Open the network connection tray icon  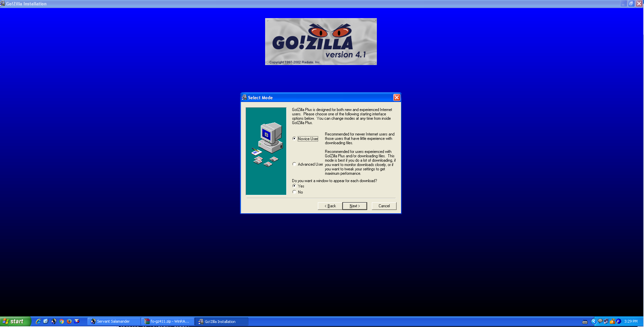pyautogui.click(x=606, y=321)
